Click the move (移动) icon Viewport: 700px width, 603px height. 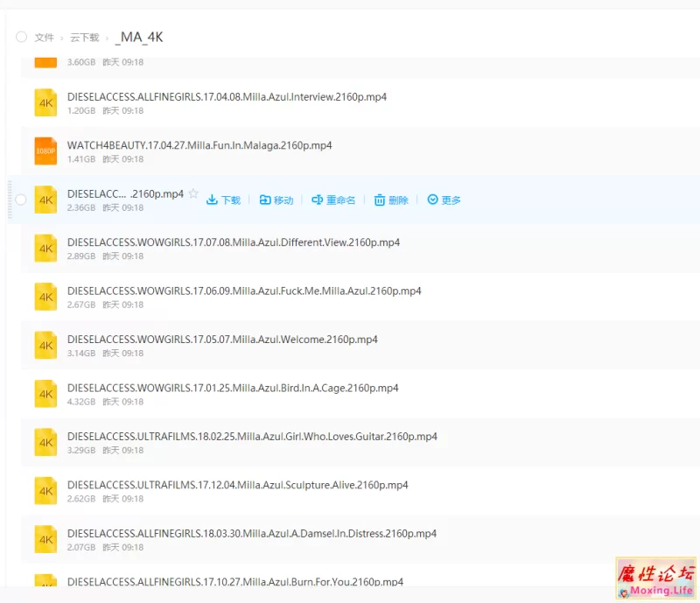pyautogui.click(x=265, y=200)
